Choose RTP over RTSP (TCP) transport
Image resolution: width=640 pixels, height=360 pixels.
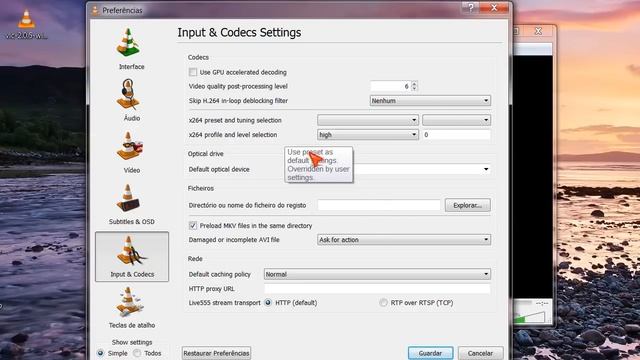pyautogui.click(x=383, y=302)
